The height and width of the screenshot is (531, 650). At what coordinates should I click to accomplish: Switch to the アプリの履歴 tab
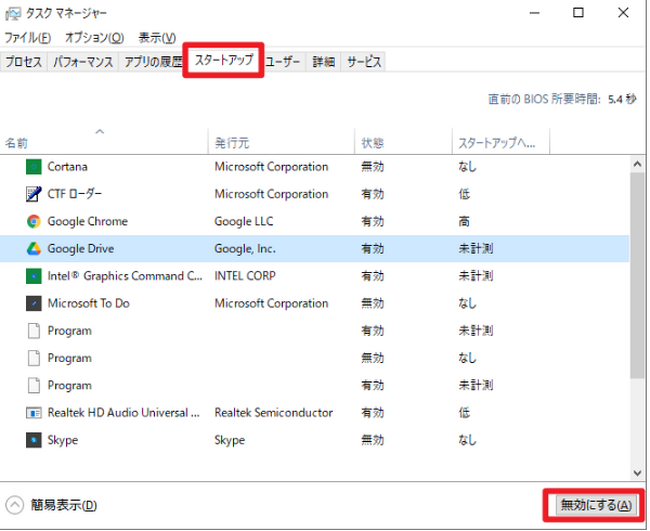tap(152, 62)
